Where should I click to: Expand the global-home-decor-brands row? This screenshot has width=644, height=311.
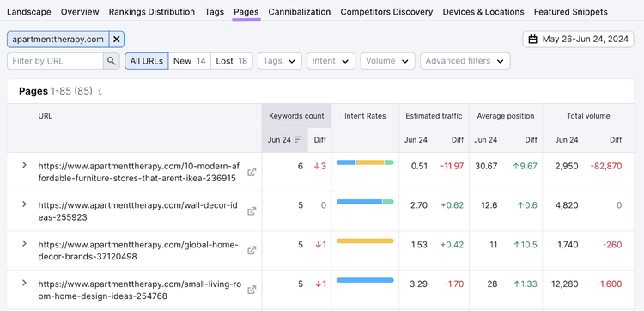coord(24,243)
